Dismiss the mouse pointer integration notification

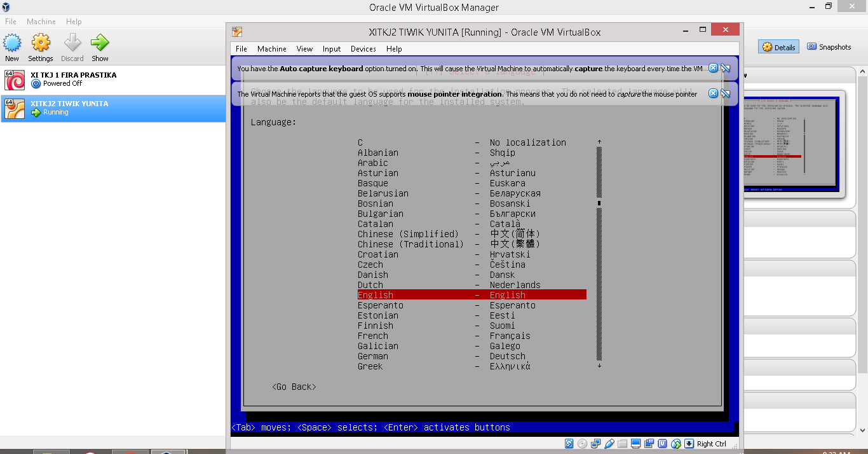713,93
